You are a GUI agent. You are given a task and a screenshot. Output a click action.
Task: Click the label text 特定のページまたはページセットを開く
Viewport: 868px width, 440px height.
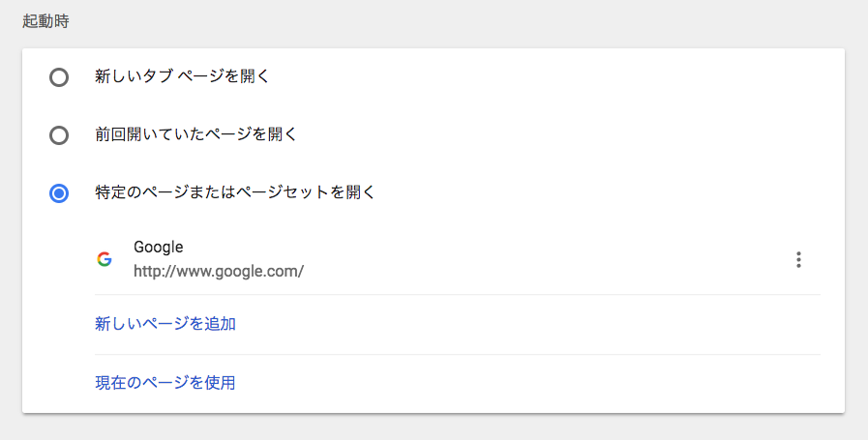pos(235,192)
